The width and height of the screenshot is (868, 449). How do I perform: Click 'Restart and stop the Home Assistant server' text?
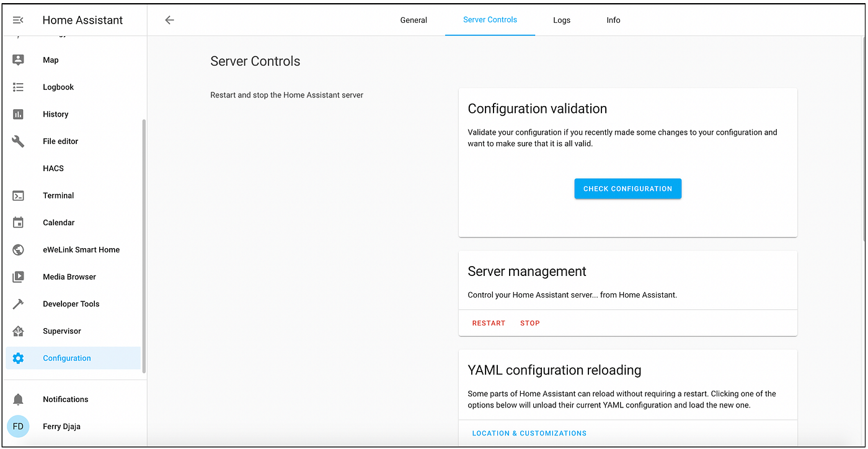click(x=287, y=95)
